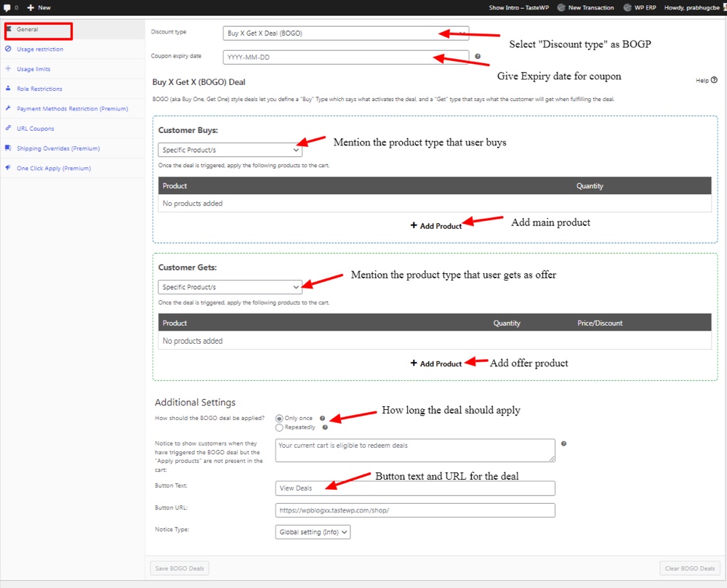Click the comments bubble icon in admin bar
This screenshot has width=727, height=588.
tap(7, 7)
